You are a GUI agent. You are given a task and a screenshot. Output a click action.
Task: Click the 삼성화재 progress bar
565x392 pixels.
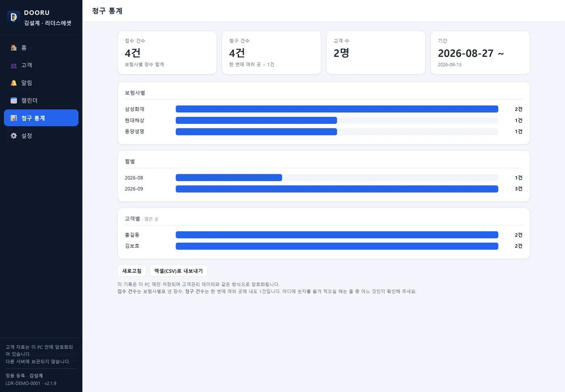[x=337, y=109]
